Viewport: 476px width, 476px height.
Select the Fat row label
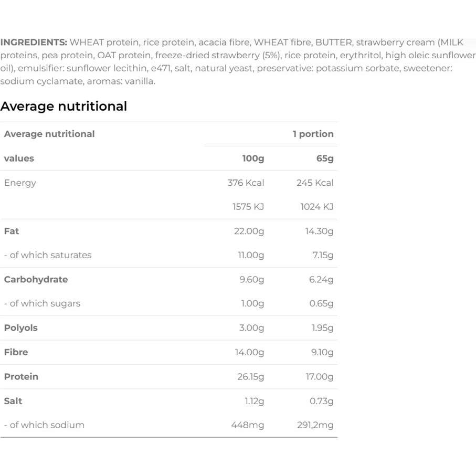click(12, 231)
